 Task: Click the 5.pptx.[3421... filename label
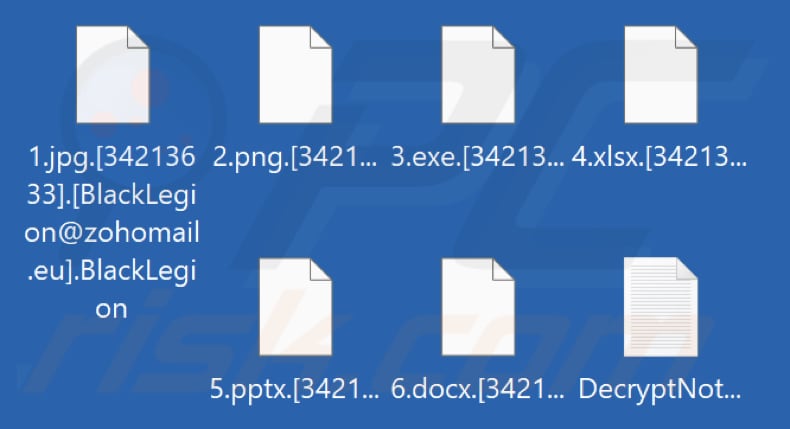[x=295, y=390]
